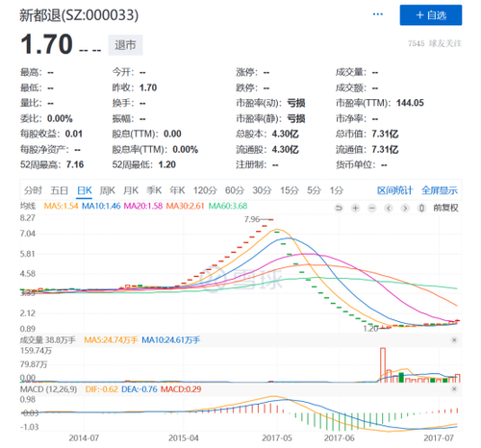Select the 30分 interval tab

262,190
